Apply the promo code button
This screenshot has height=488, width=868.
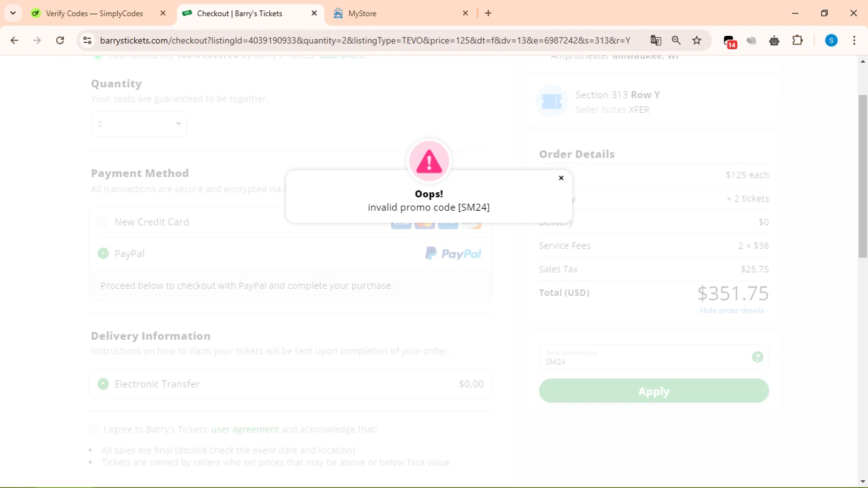pyautogui.click(x=654, y=391)
